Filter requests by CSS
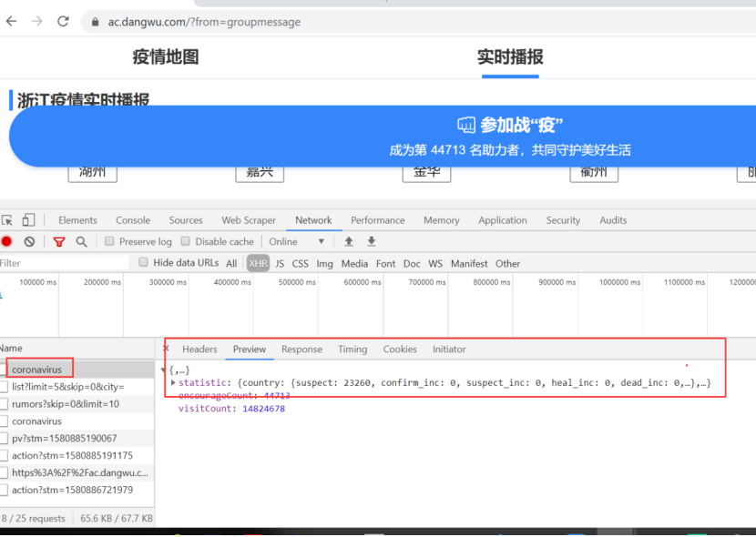756x537 pixels. 300,263
